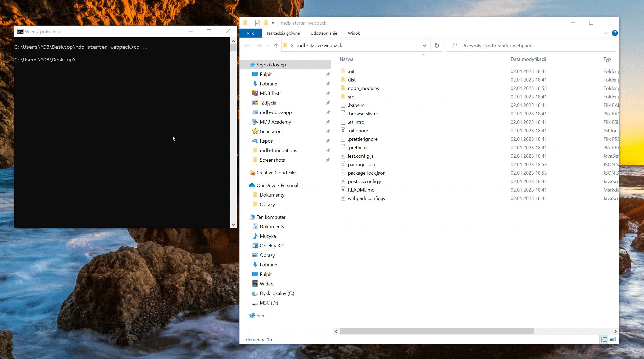Click the Properties checkmark quick access icon
This screenshot has height=359, width=644.
(257, 23)
